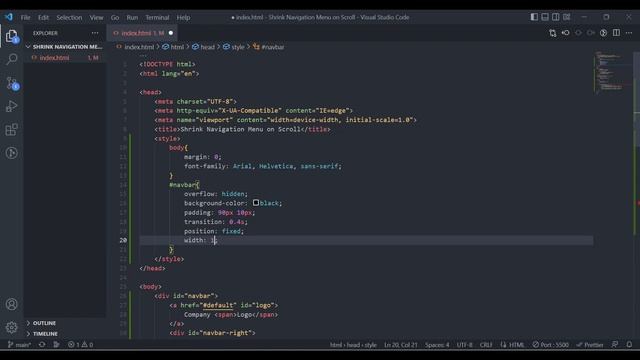Customize layout icon in title bar
640x360 pixels.
click(567, 17)
